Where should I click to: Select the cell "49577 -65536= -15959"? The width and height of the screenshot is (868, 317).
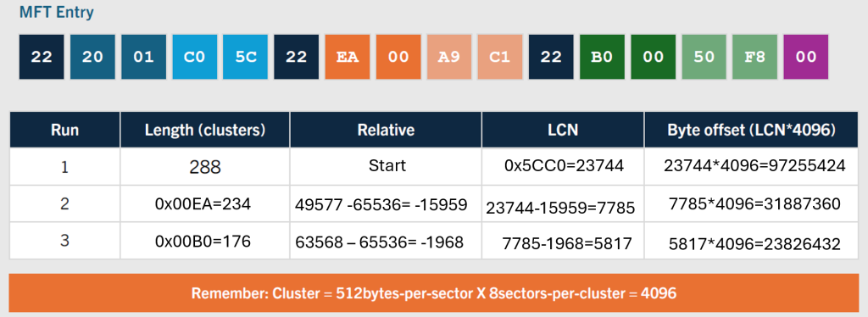386,204
